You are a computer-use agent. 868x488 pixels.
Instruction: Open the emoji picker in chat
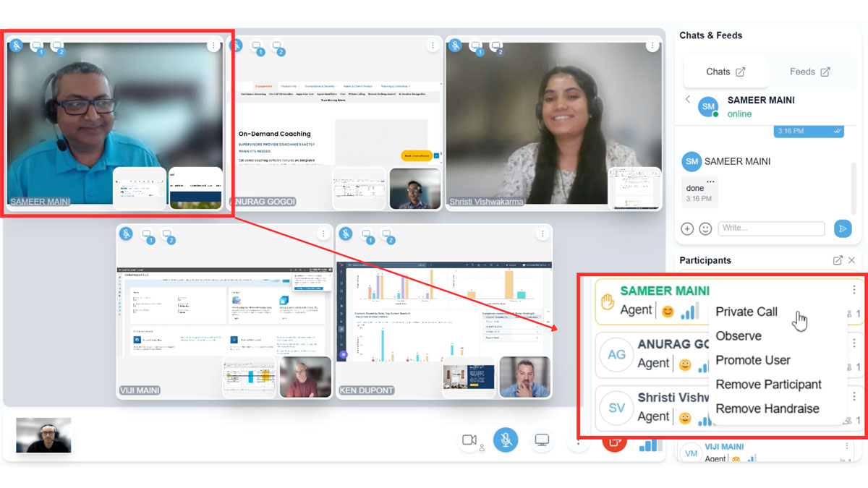click(x=705, y=228)
